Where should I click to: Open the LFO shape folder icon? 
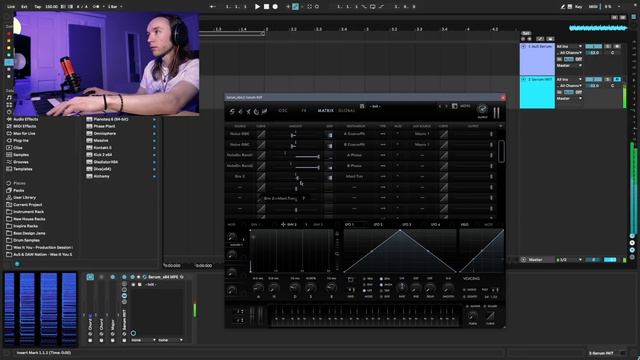tap(350, 280)
